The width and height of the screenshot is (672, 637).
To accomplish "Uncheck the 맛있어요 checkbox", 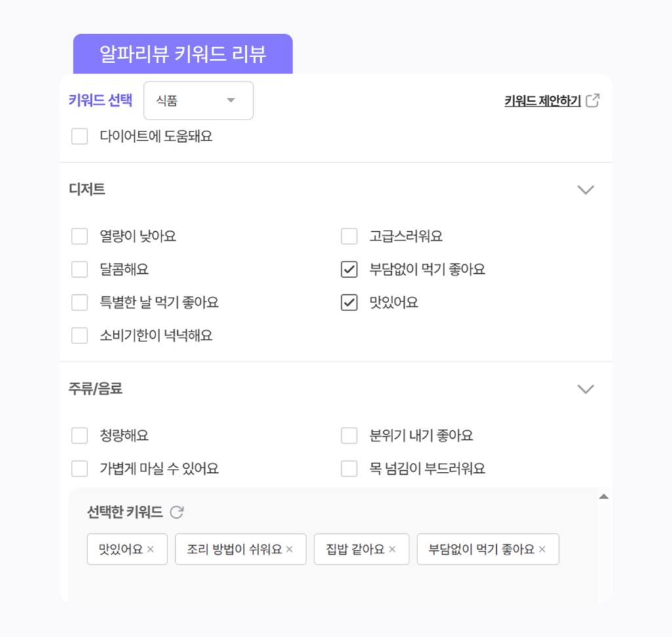I will coord(349,302).
